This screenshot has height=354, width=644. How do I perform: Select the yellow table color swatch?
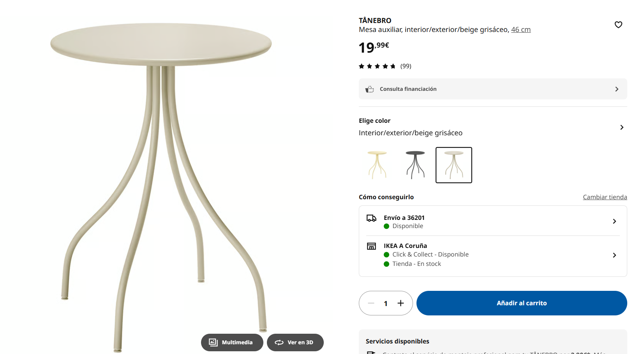coord(377,165)
